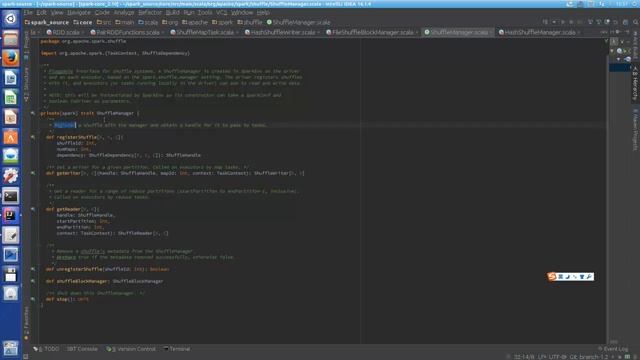
Task: Open the UTF-8 file encoding selector
Action: (x=558, y=357)
